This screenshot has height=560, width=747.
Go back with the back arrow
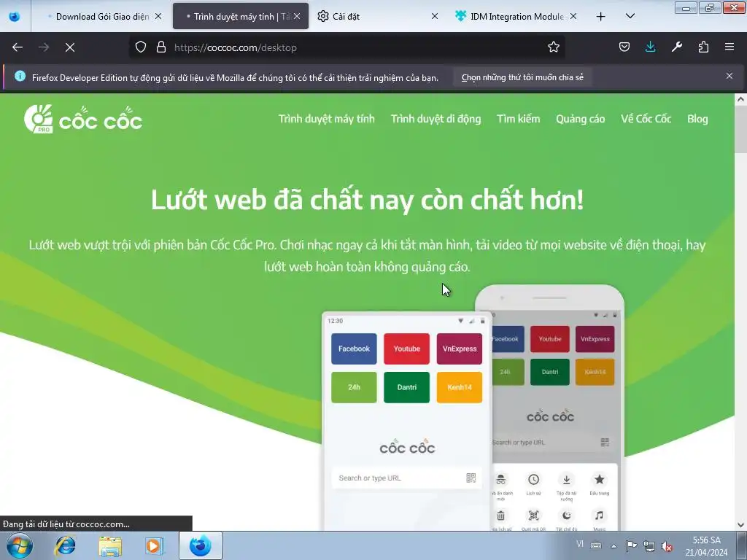tap(18, 47)
